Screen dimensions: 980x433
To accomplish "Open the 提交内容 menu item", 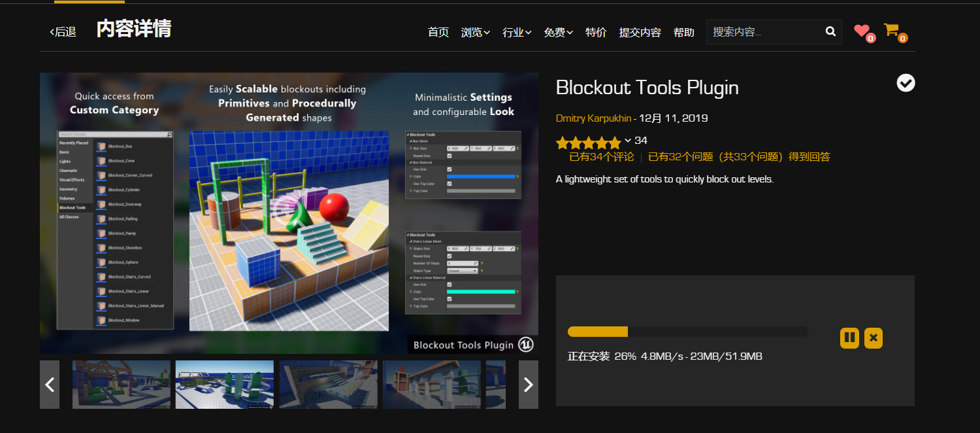I will point(640,32).
